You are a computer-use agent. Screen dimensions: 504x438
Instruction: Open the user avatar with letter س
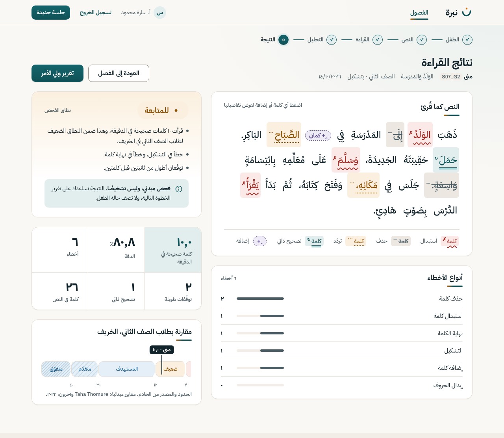(x=160, y=13)
